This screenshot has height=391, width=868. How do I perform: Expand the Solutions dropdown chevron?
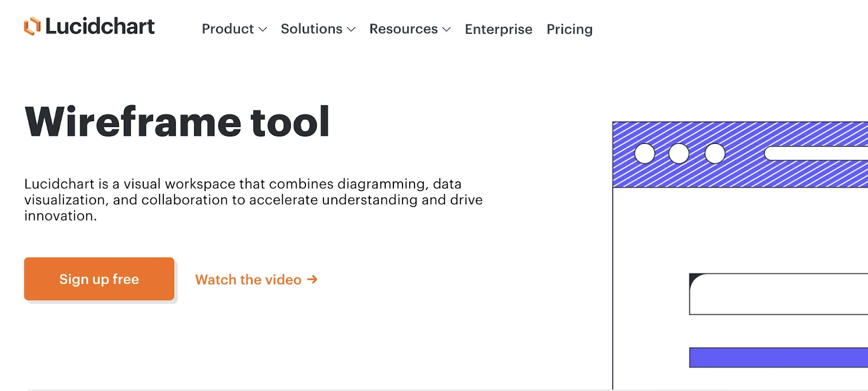(351, 29)
